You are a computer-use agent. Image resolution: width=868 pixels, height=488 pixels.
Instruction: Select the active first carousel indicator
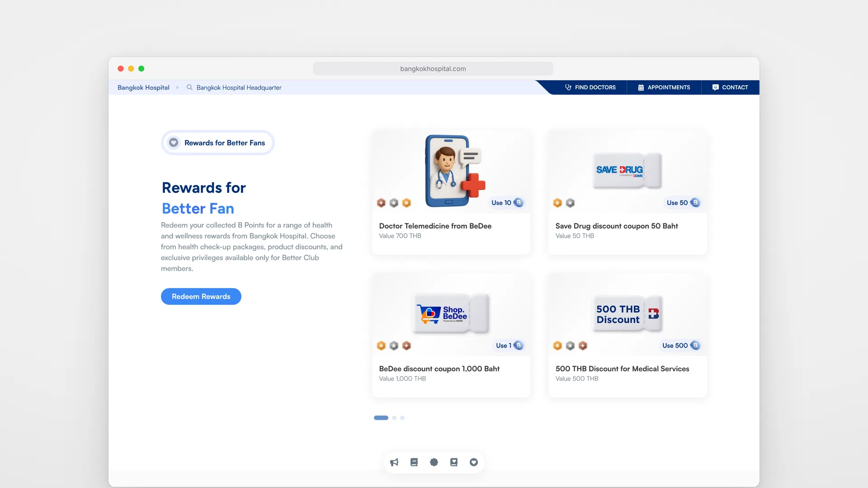click(381, 418)
